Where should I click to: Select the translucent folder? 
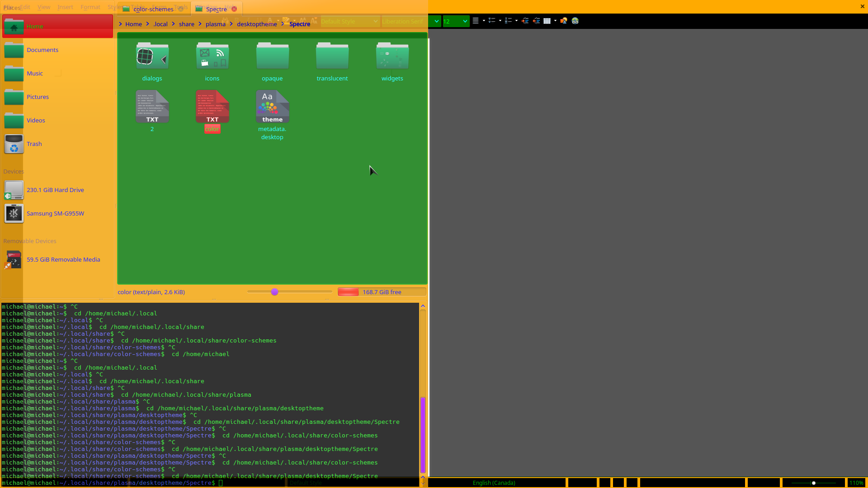(332, 62)
